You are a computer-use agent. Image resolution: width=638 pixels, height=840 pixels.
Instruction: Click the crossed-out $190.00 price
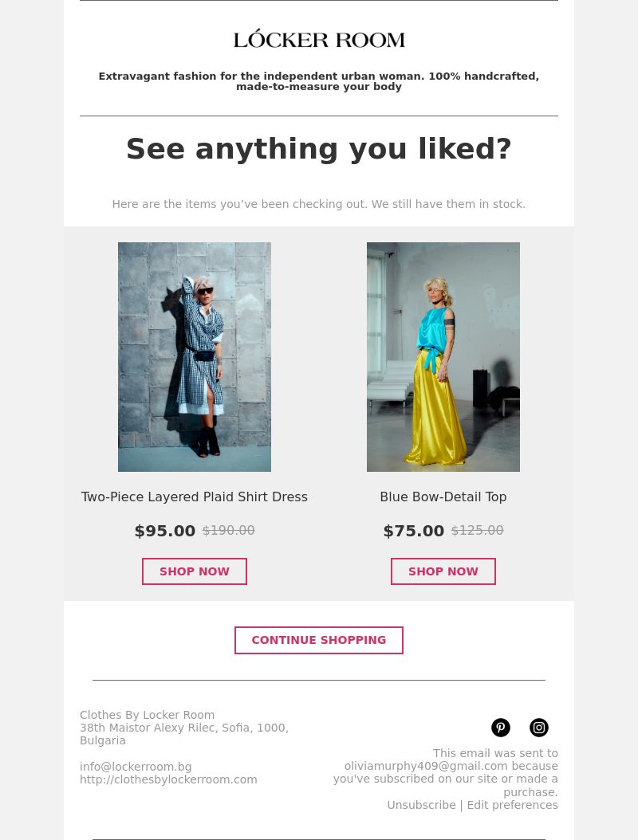point(228,530)
